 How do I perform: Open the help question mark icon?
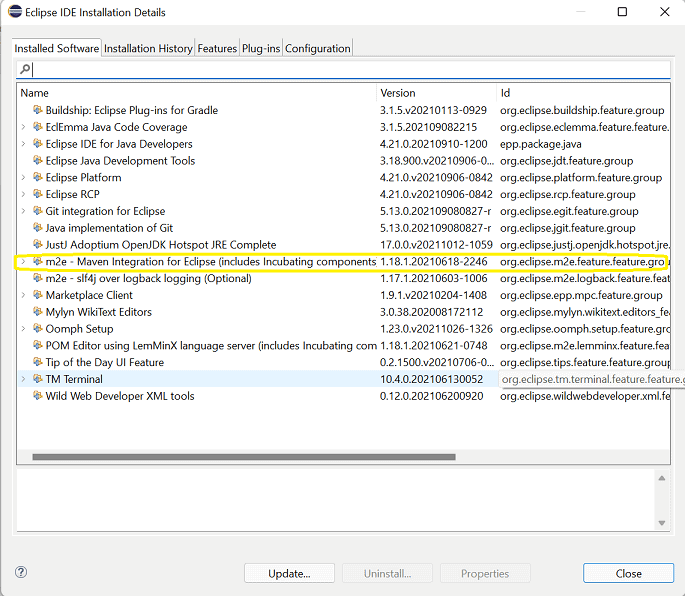click(x=21, y=572)
